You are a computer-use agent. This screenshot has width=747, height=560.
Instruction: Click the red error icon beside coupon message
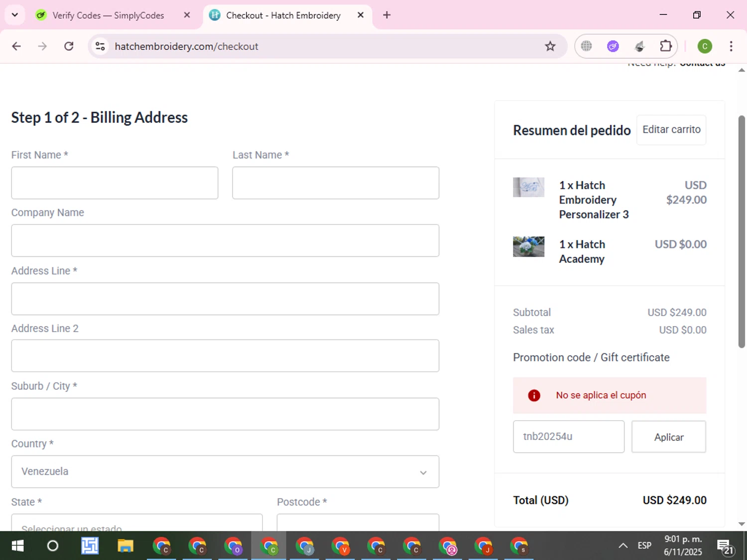(x=534, y=395)
